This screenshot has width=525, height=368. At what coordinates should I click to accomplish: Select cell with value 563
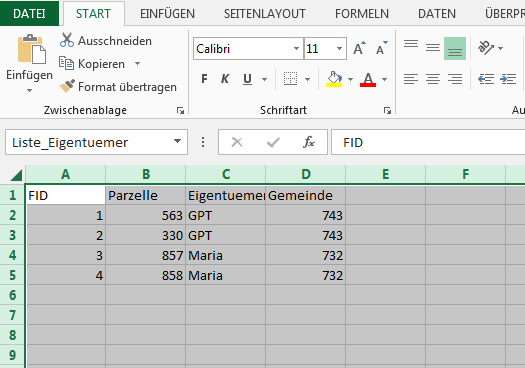coord(146,215)
